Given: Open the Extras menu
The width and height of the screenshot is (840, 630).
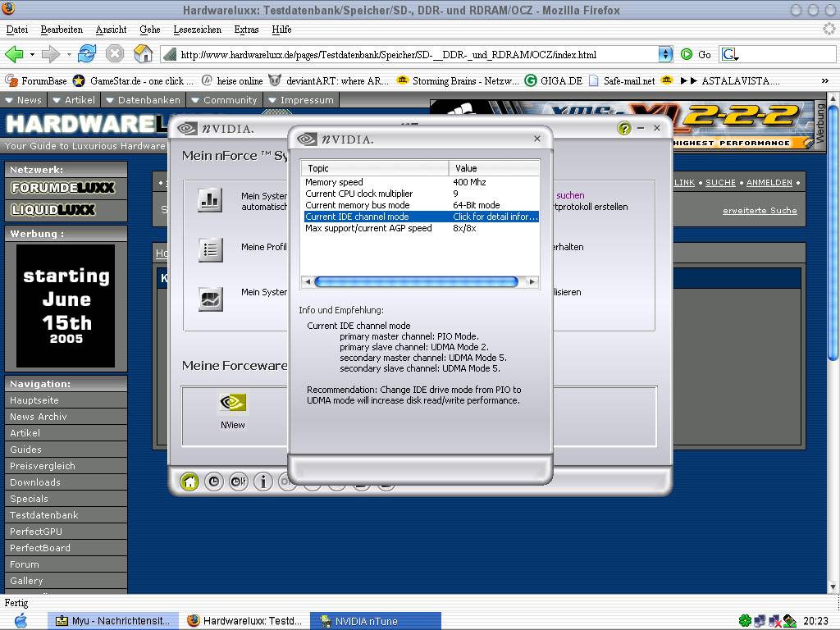Looking at the screenshot, I should point(246,30).
